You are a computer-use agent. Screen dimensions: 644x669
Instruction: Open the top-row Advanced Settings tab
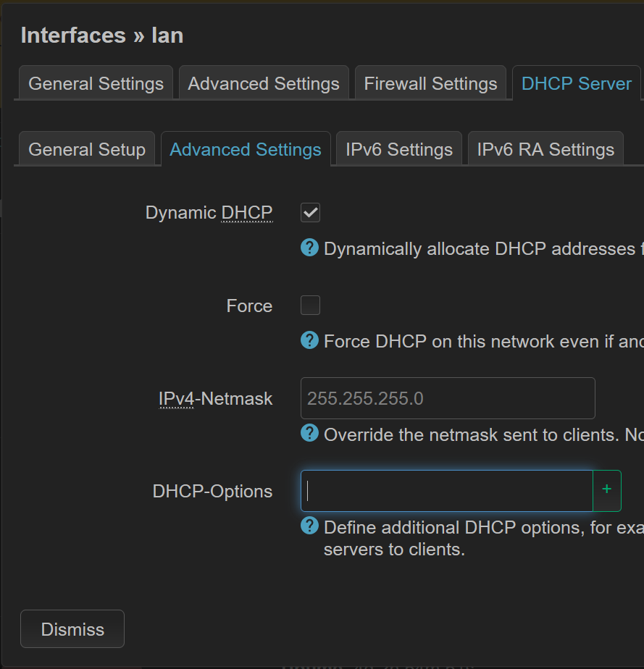point(264,83)
